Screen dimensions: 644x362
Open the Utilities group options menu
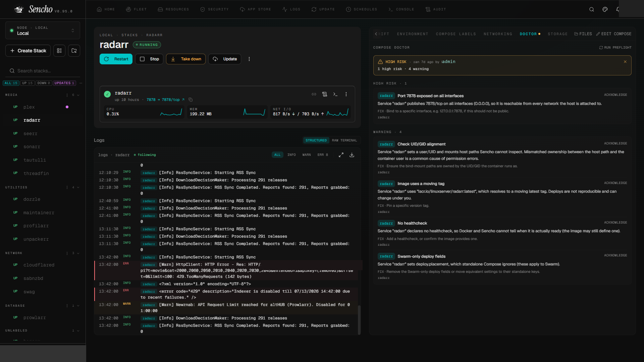point(67,187)
